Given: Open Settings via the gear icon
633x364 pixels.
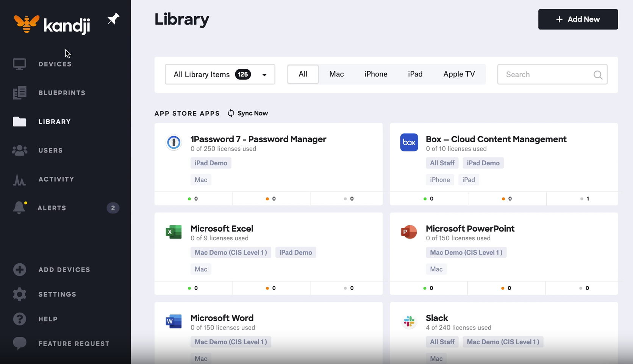Looking at the screenshot, I should tap(19, 294).
